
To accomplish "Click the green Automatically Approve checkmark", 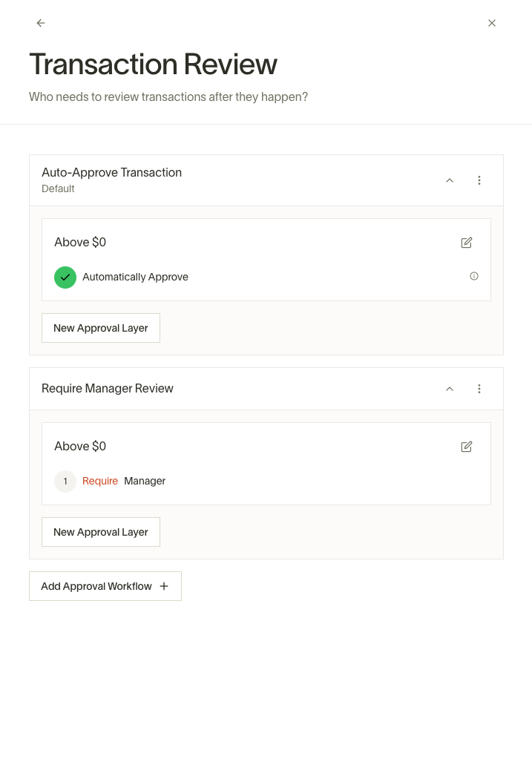I will click(65, 277).
